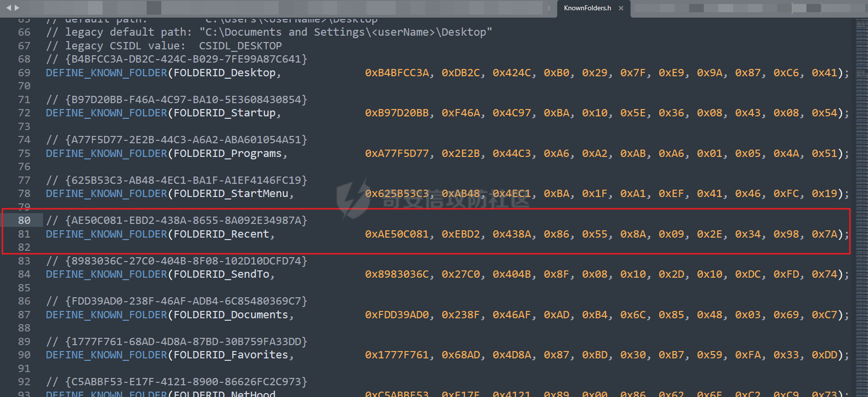Click DEFINE_KNOWN_FOLDER macro on line 72
Viewport: 868px width, 397px height.
106,113
